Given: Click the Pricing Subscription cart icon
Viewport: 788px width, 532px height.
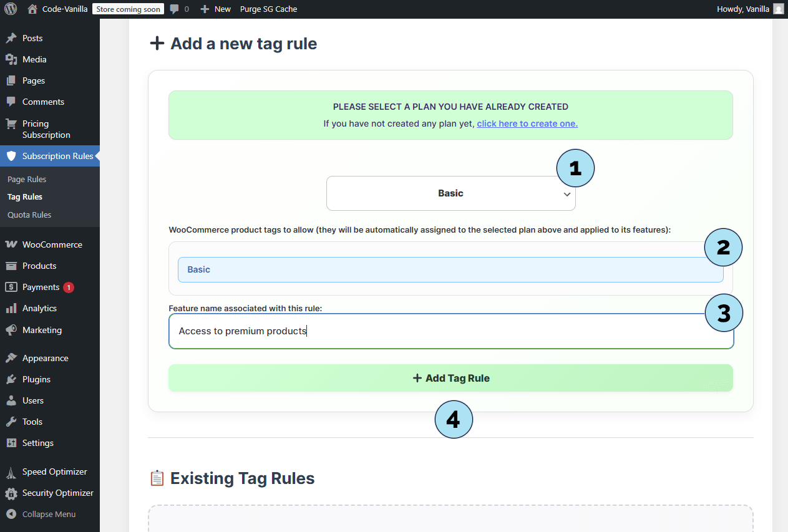Looking at the screenshot, I should pyautogui.click(x=11, y=123).
